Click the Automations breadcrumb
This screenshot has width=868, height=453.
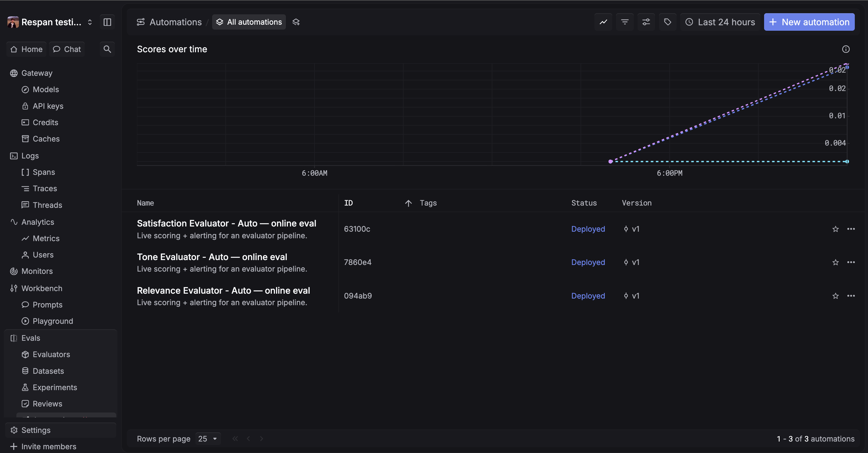pyautogui.click(x=169, y=22)
